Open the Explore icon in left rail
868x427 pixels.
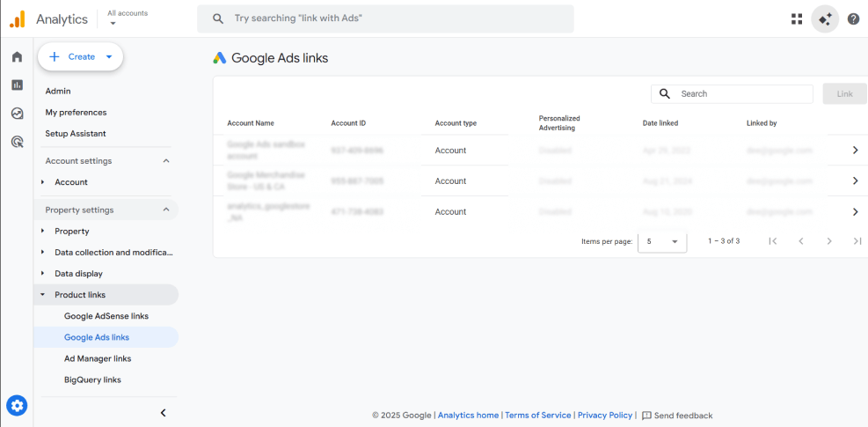(18, 114)
